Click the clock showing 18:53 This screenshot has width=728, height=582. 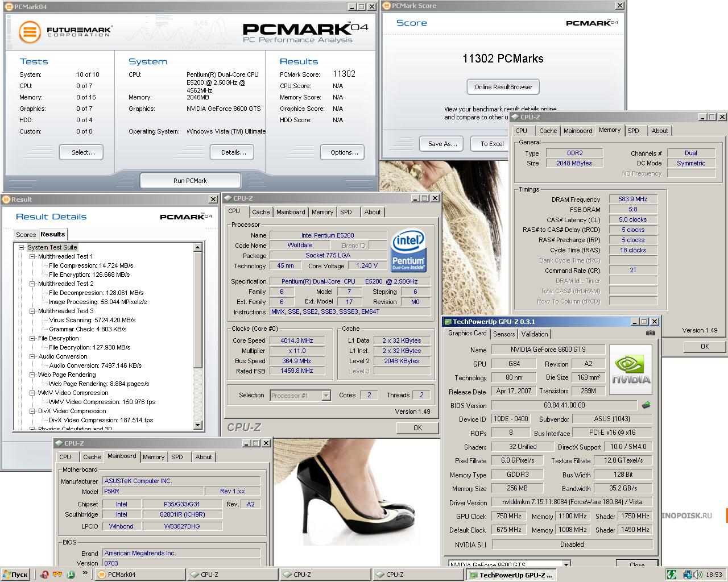pos(714,575)
